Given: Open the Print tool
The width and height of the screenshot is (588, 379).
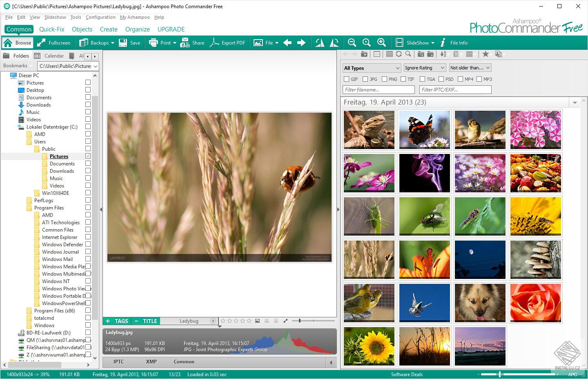Looking at the screenshot, I should click(163, 42).
